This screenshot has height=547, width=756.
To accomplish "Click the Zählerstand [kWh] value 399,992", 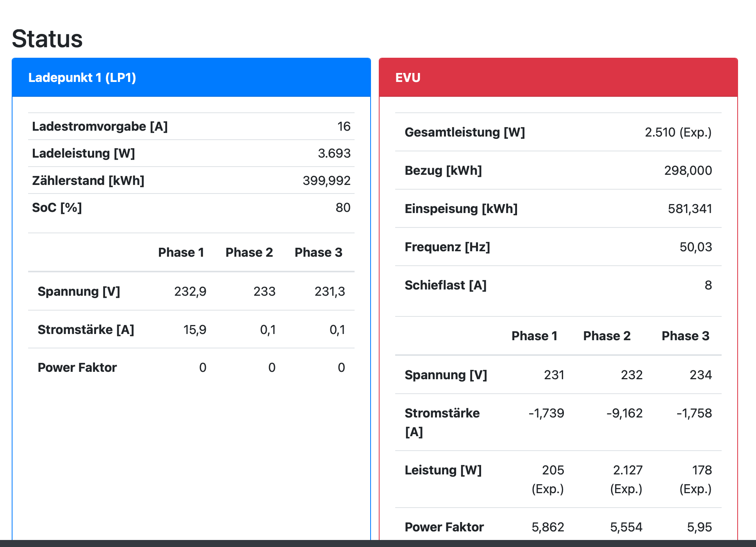I will click(x=326, y=181).
